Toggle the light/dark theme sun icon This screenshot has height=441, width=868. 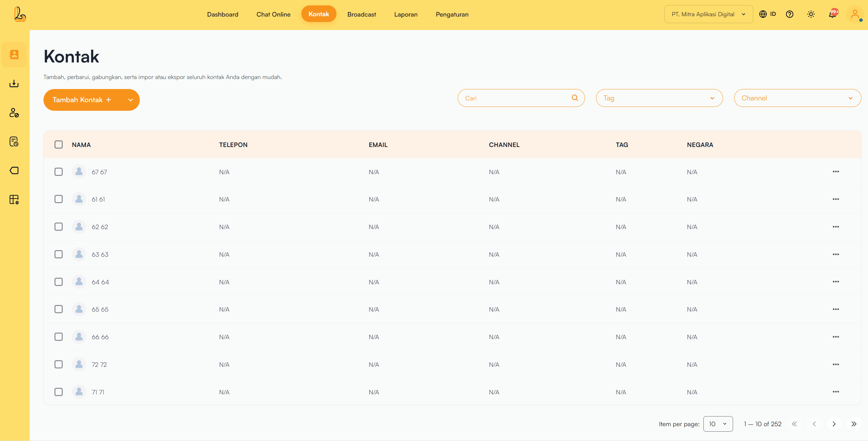point(811,14)
